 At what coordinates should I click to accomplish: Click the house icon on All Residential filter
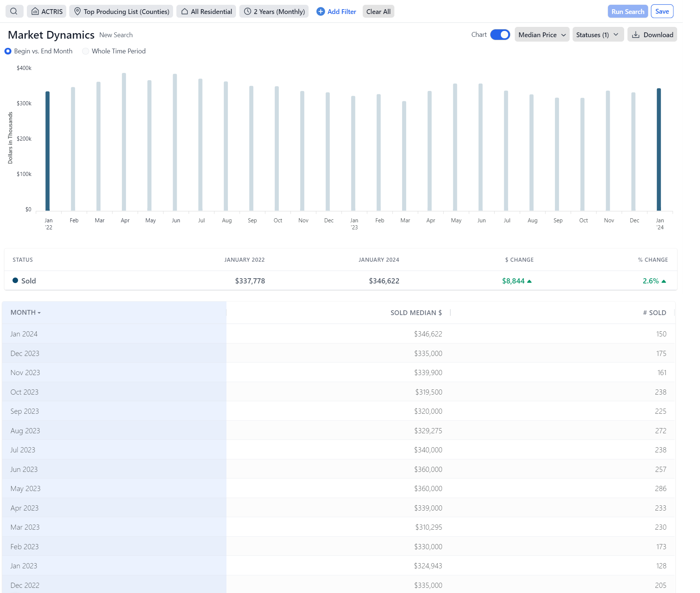click(184, 11)
